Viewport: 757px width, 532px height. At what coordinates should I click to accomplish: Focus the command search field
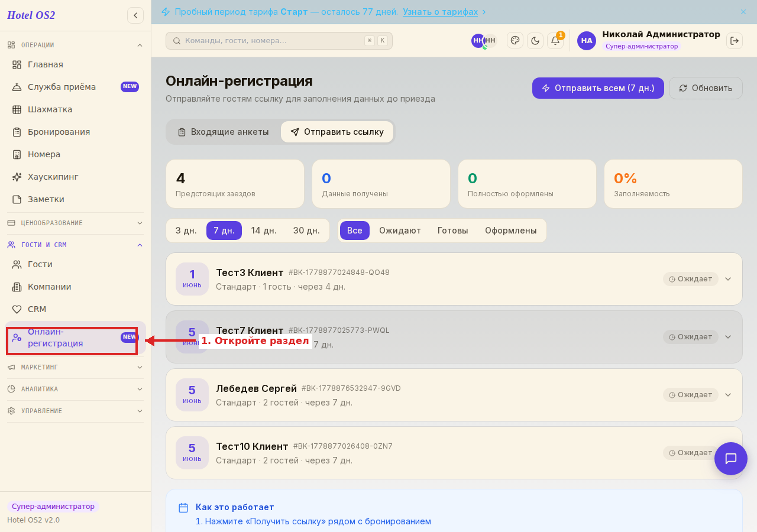click(x=279, y=41)
